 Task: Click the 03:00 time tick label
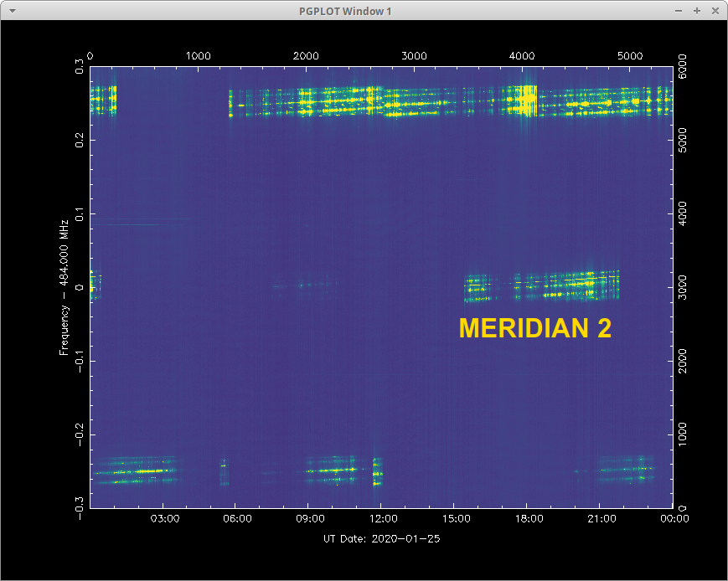(165, 518)
